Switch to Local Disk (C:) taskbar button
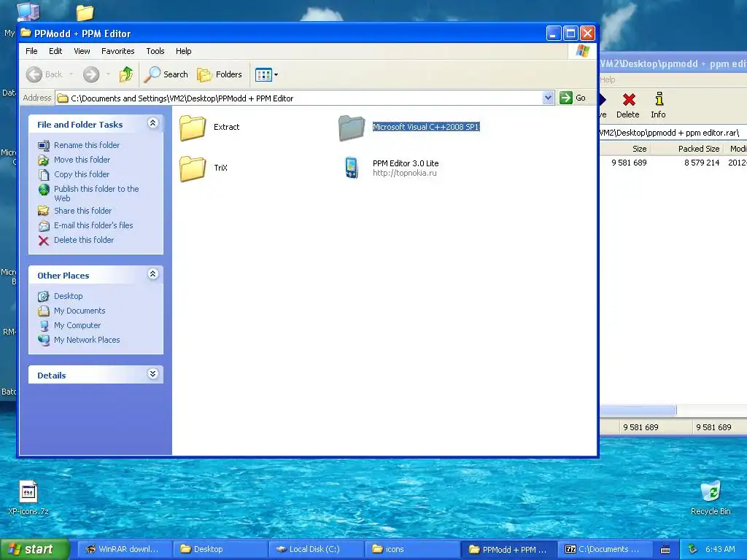 (x=317, y=549)
